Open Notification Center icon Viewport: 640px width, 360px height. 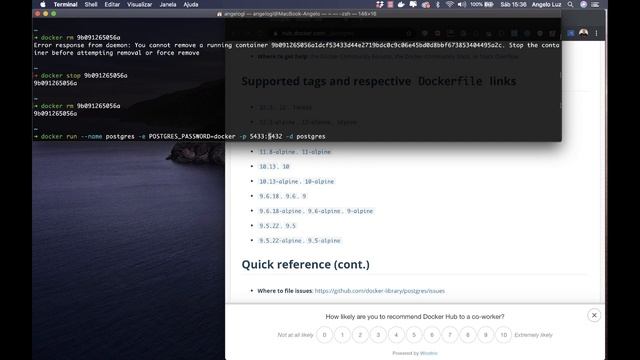[x=596, y=4]
